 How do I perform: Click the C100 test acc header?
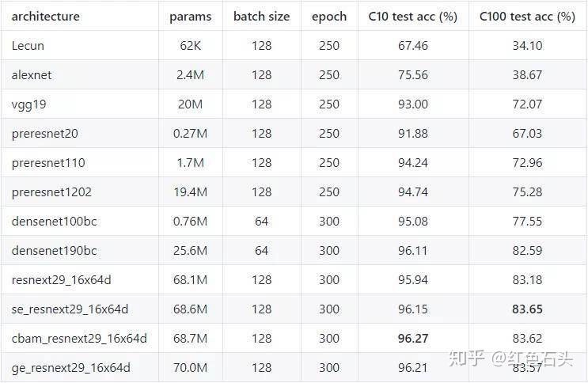click(x=527, y=16)
